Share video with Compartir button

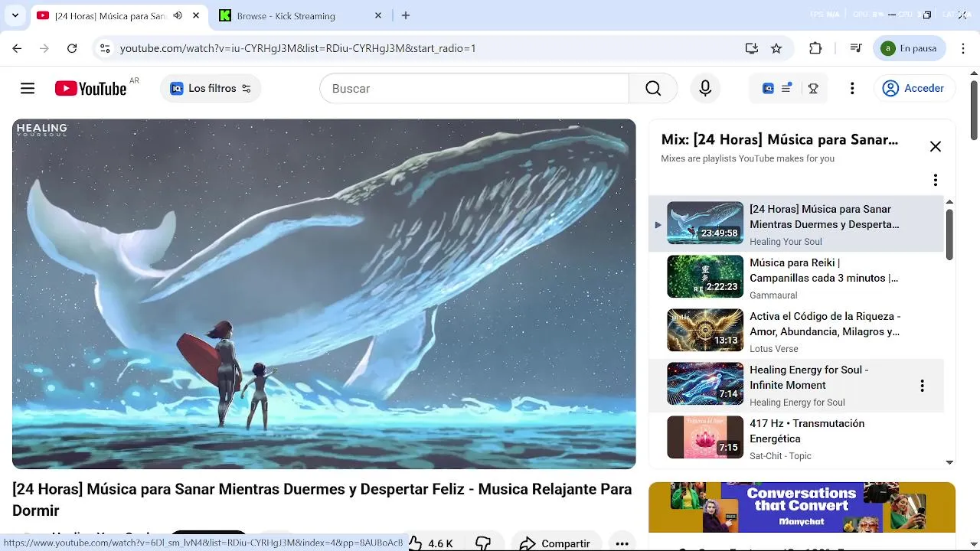[x=556, y=543]
